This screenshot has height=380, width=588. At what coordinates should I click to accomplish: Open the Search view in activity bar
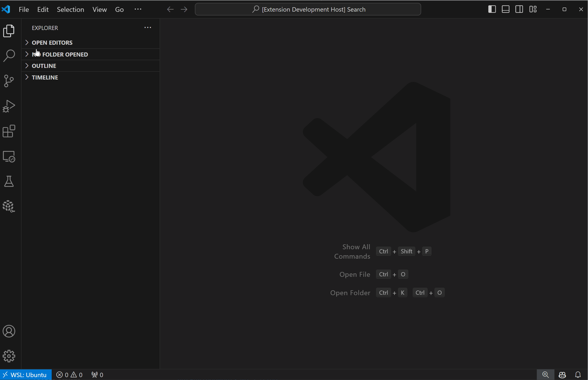[x=9, y=56]
